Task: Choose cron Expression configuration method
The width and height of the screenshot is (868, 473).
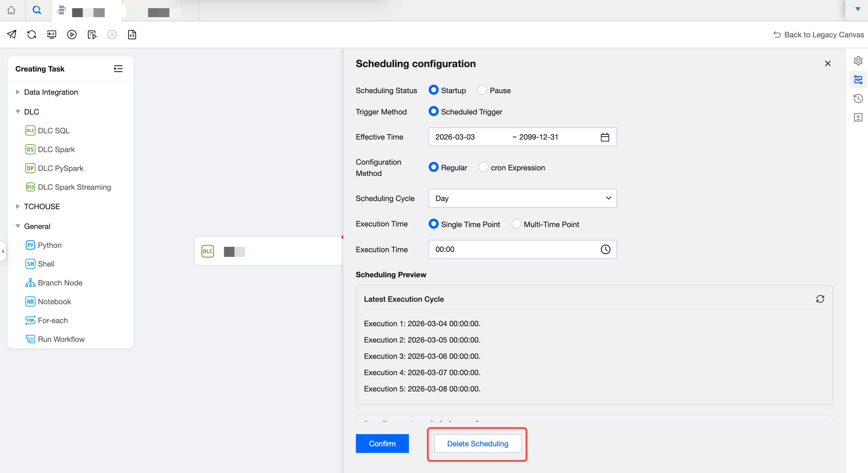Action: click(x=483, y=167)
